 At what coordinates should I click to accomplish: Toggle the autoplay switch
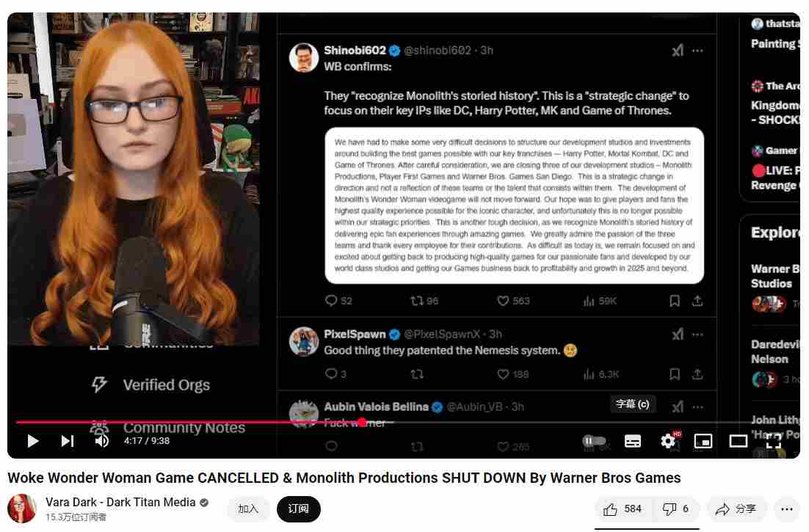pyautogui.click(x=594, y=441)
